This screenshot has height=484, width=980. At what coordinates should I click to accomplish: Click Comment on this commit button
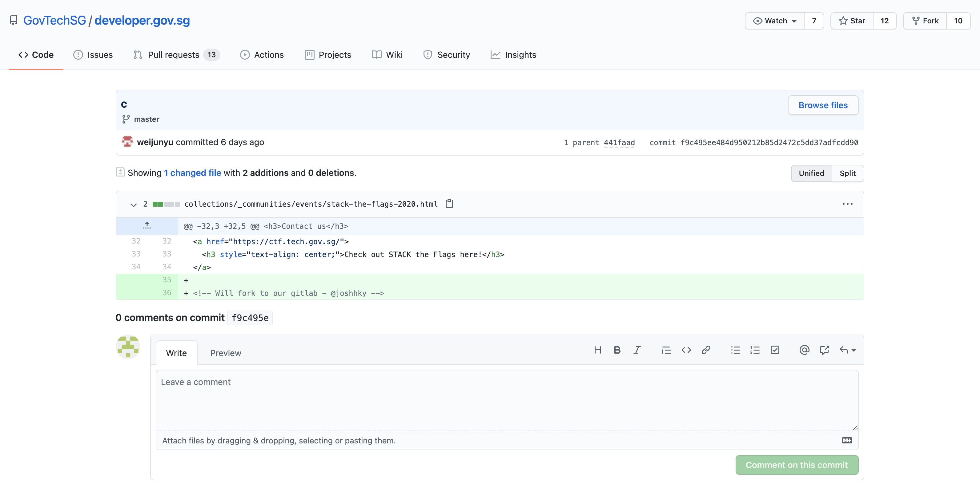click(x=797, y=465)
